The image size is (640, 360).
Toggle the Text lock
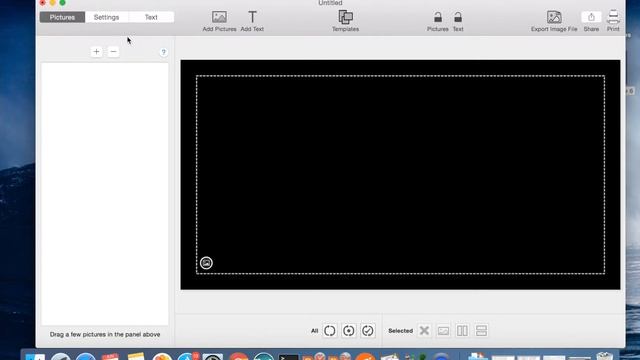(458, 17)
